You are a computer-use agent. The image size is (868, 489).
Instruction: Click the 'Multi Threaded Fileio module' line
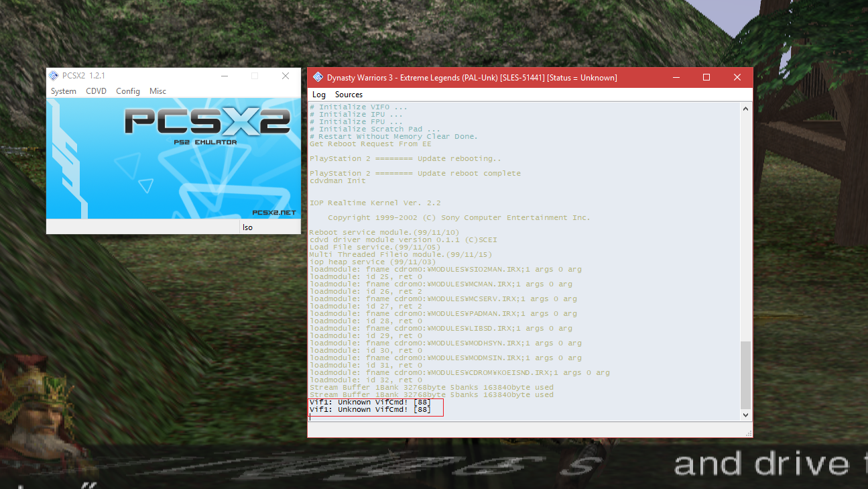point(400,255)
